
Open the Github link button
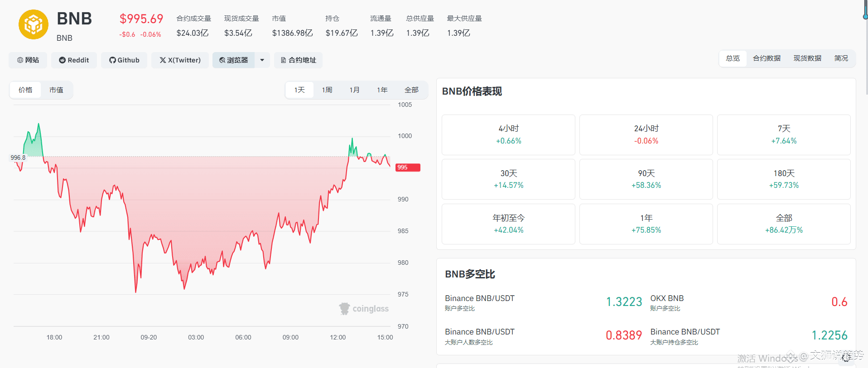[124, 60]
